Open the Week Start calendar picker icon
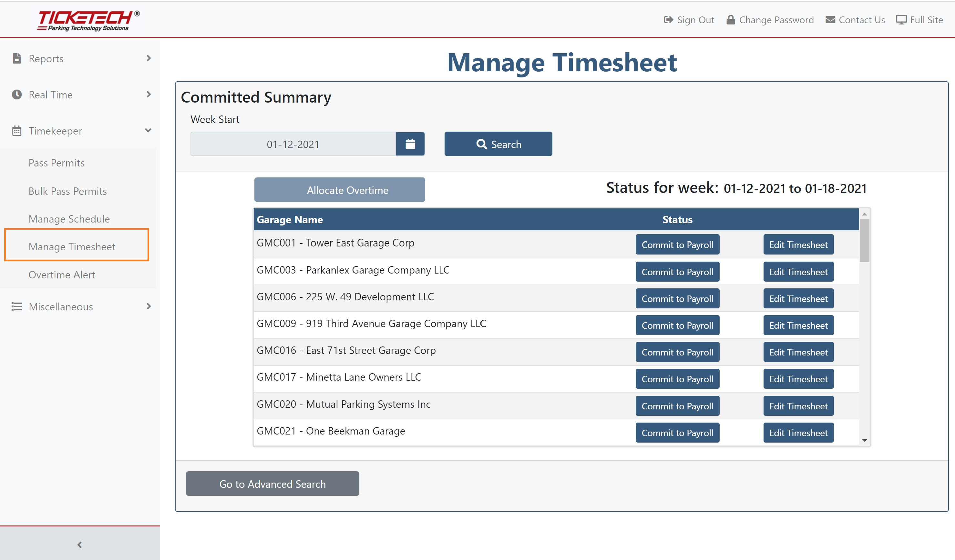The height and width of the screenshot is (560, 955). coord(410,144)
